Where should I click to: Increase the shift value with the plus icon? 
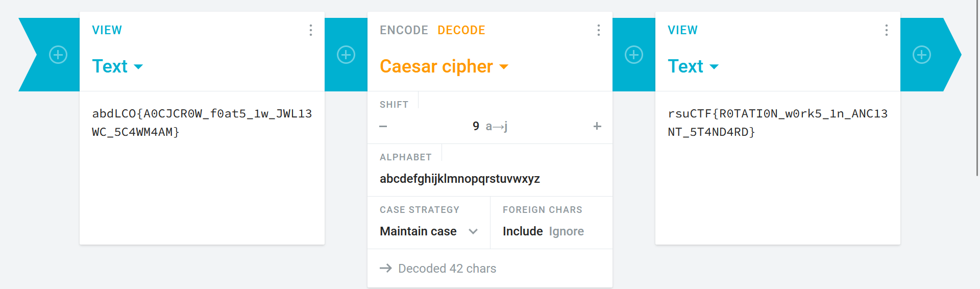[597, 126]
